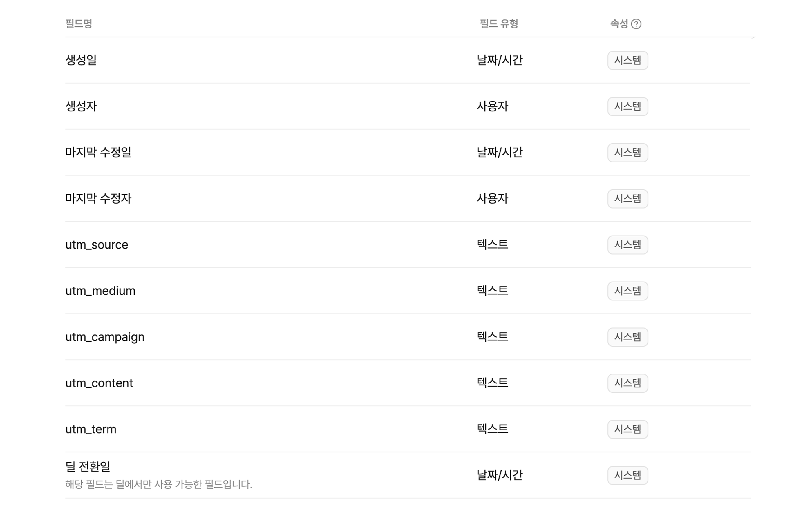Click the 시스템 badge for 딜 전환일

click(x=627, y=475)
